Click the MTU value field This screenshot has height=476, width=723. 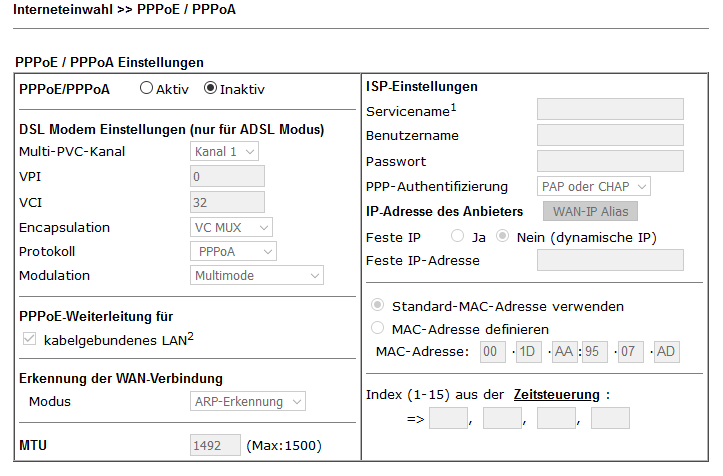point(215,445)
